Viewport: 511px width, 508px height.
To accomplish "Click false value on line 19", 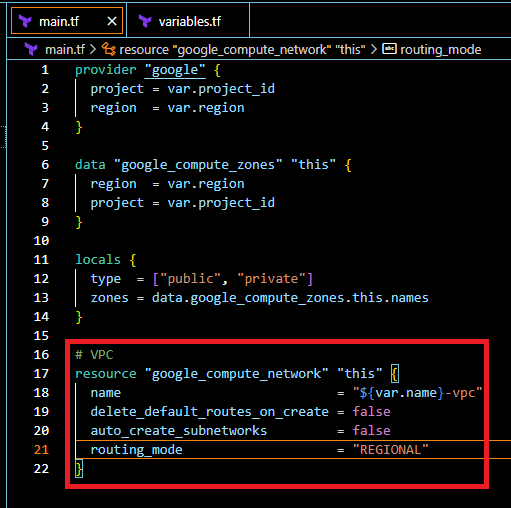I will [x=371, y=412].
